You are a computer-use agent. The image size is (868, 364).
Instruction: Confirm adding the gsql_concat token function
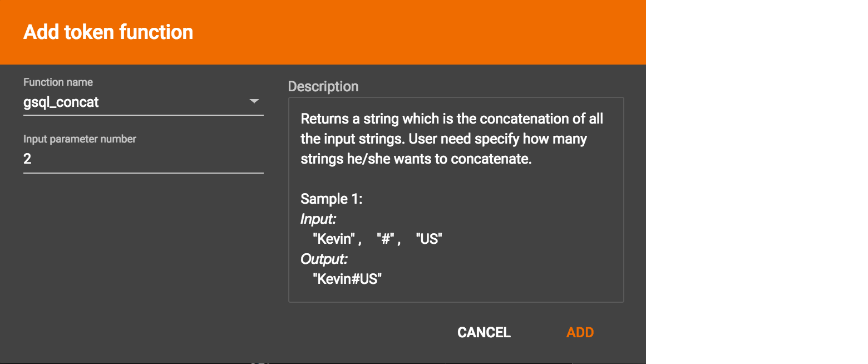[580, 332]
